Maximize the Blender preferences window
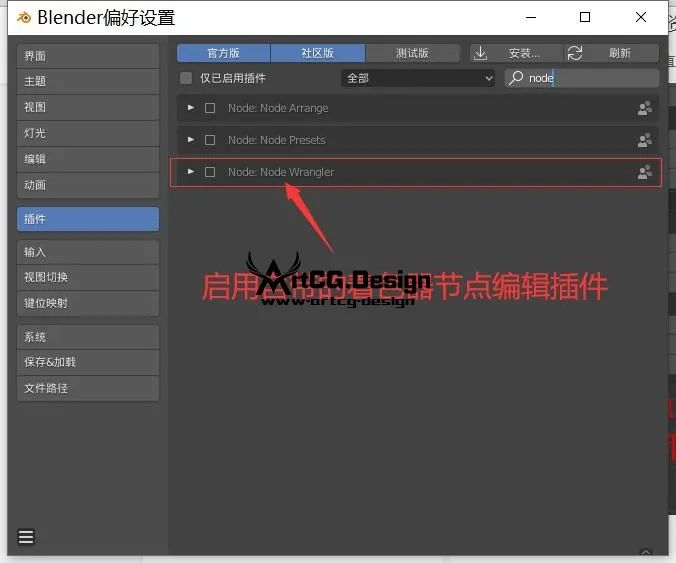The image size is (676, 563). (x=585, y=17)
